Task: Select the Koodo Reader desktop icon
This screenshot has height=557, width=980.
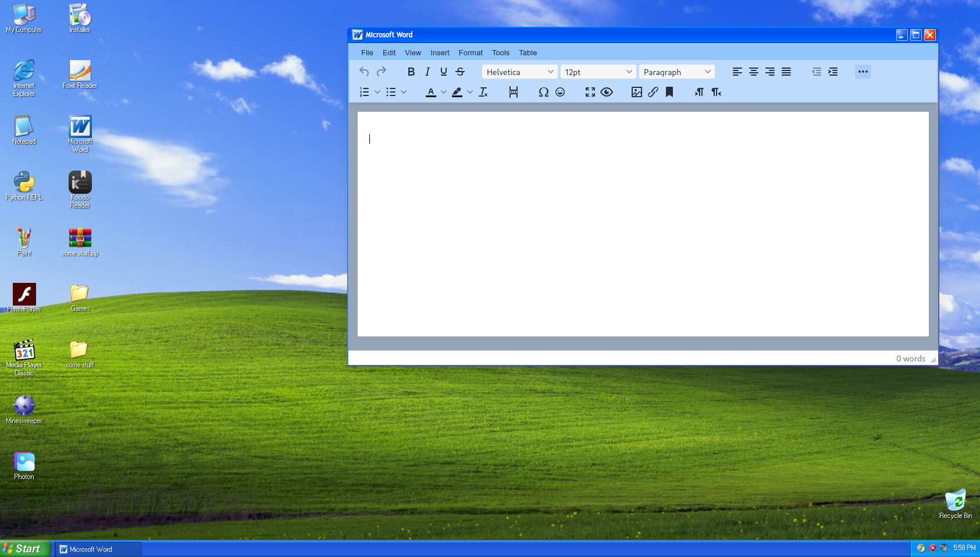Action: click(x=80, y=190)
